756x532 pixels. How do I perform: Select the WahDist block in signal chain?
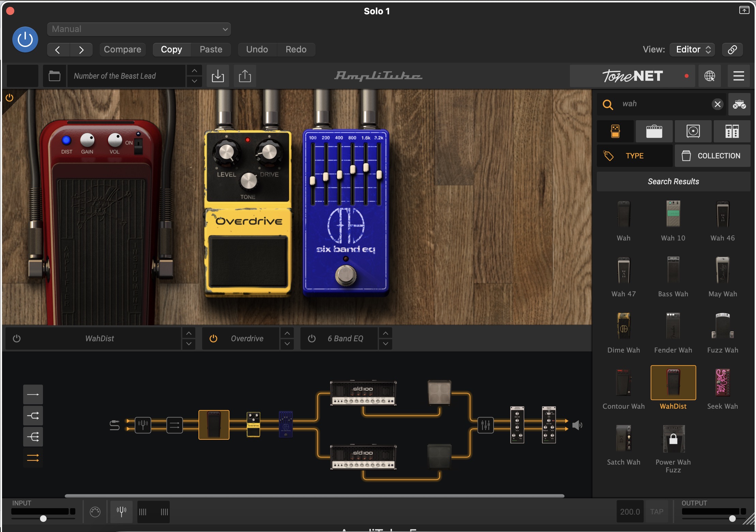click(214, 425)
